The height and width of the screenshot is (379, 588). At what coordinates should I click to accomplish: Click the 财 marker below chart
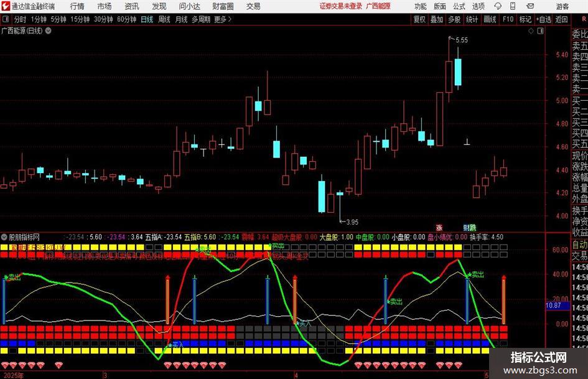466,228
